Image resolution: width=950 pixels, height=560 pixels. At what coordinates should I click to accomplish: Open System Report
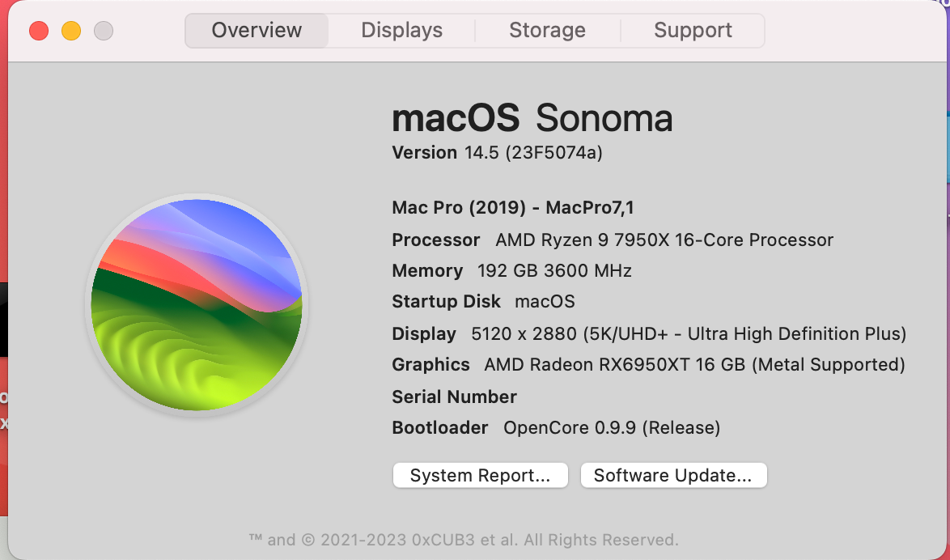(x=480, y=475)
